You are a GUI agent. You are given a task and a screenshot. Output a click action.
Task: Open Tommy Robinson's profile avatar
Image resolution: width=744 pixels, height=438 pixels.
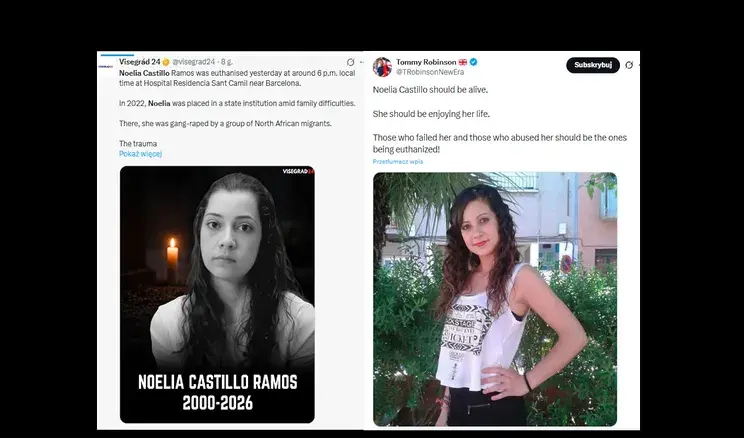[x=382, y=67]
